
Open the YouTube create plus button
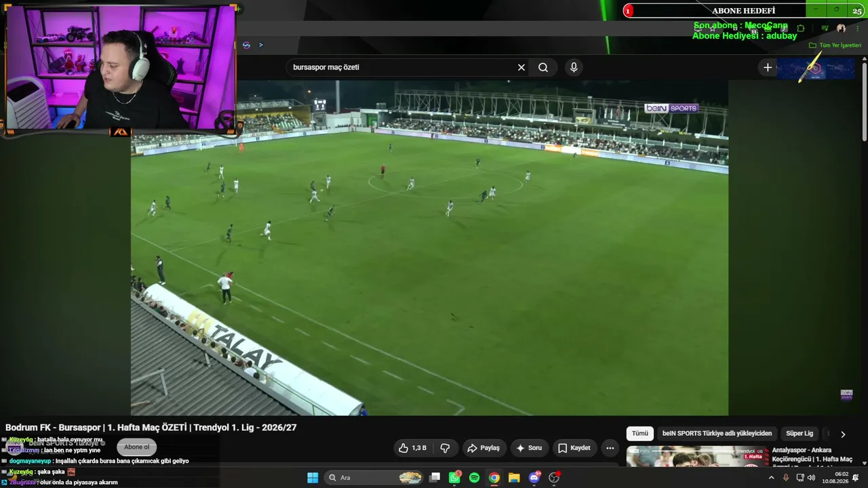click(x=768, y=67)
